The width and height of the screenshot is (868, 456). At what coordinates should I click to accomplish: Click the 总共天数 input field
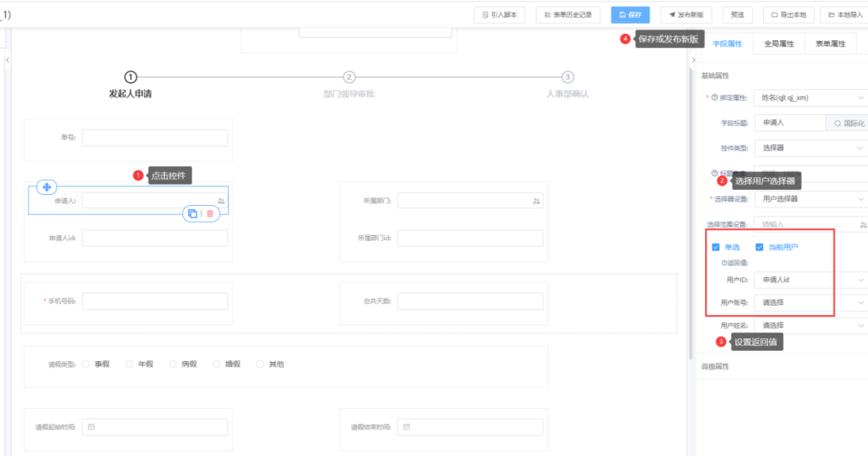pyautogui.click(x=470, y=301)
